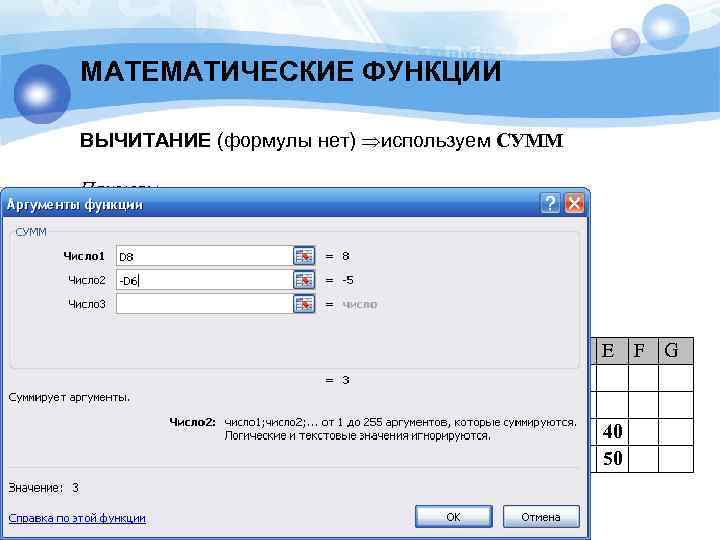
Task: Click the range selector icon for Число3
Action: coord(304,304)
